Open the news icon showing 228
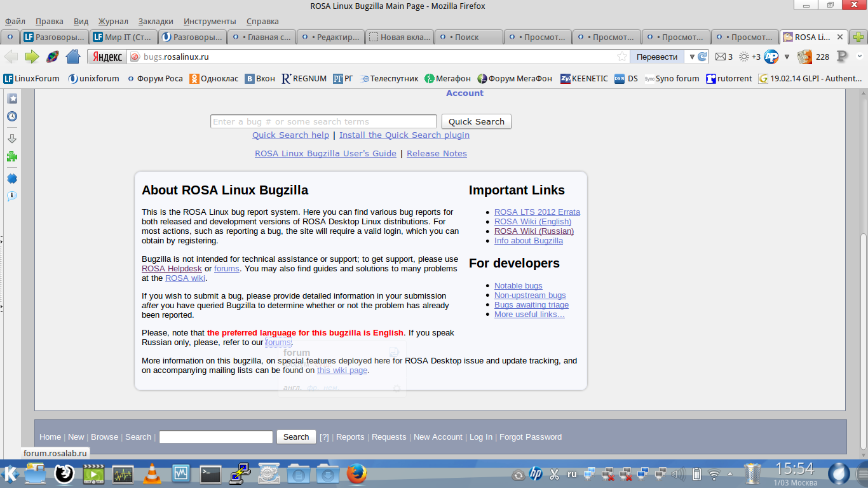The image size is (868, 488). click(804, 57)
